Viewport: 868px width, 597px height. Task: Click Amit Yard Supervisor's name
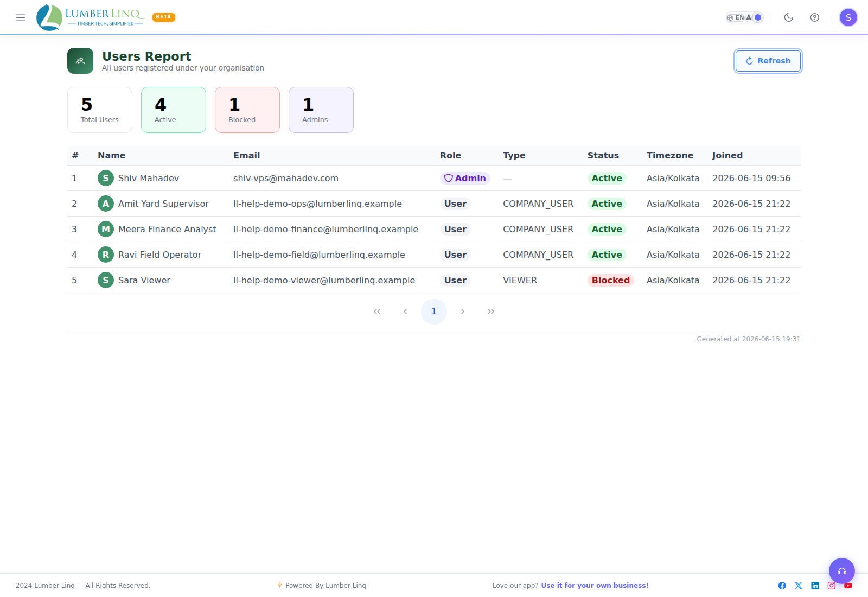(163, 204)
